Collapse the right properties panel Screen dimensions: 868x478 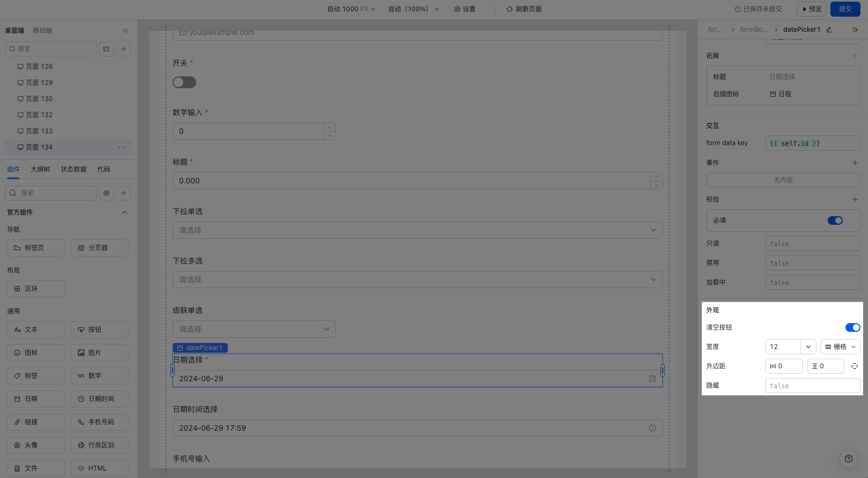point(855,30)
